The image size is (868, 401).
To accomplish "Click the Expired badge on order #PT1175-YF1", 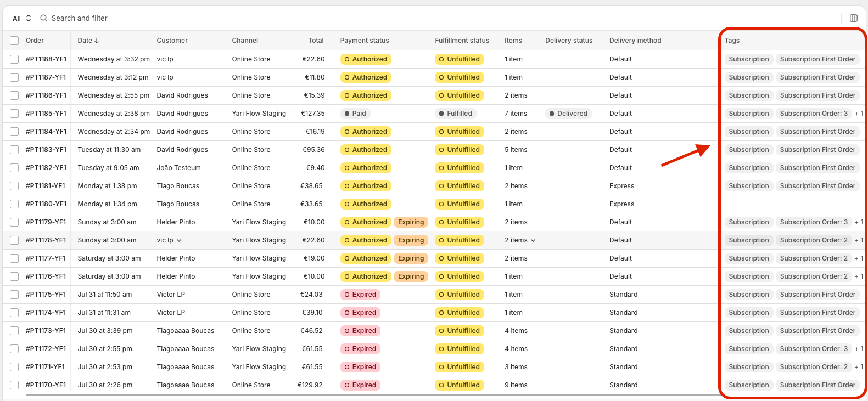I will [360, 295].
